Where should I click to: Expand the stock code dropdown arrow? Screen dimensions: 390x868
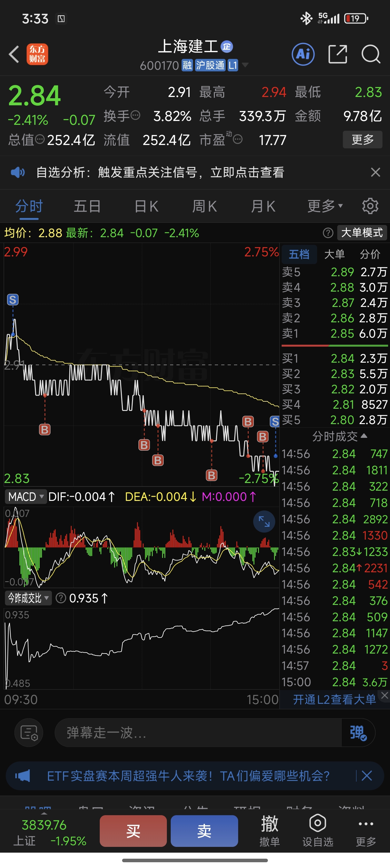click(245, 65)
